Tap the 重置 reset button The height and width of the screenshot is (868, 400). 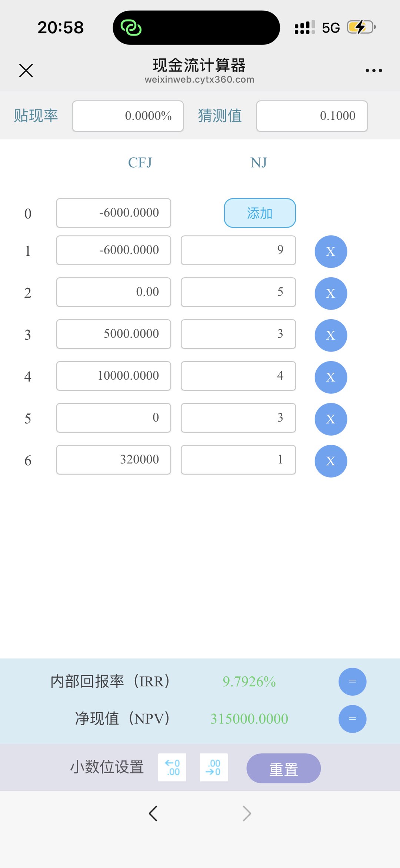click(284, 768)
